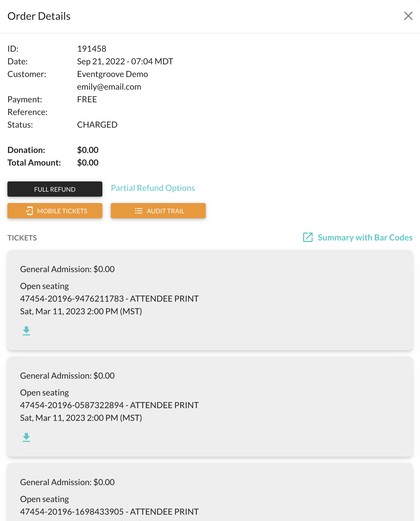Open MOBILE TICKETS
This screenshot has width=420, height=521.
[x=55, y=211]
